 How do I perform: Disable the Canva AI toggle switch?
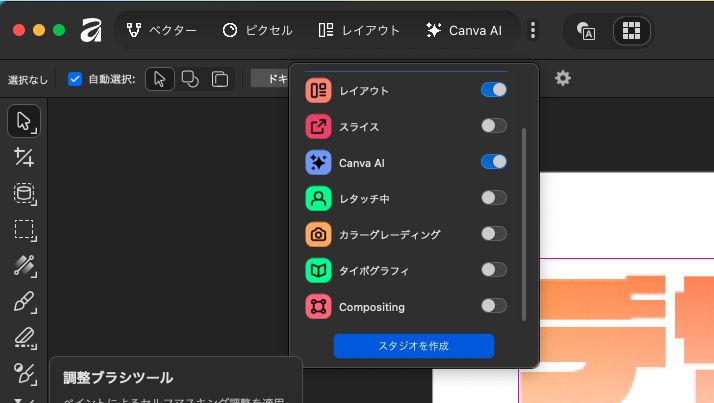493,162
